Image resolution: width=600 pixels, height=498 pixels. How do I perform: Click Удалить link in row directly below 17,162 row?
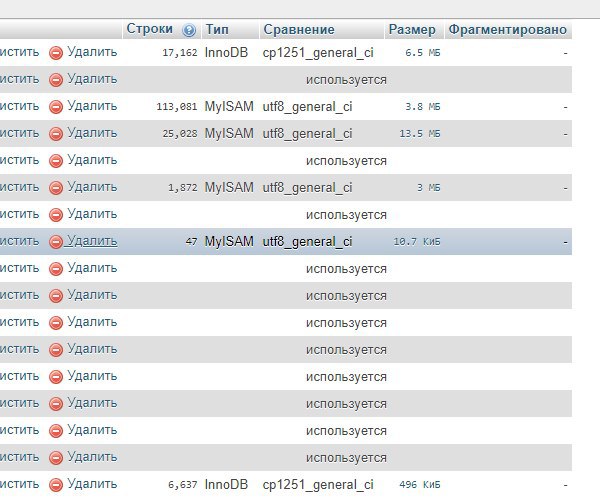(92, 79)
